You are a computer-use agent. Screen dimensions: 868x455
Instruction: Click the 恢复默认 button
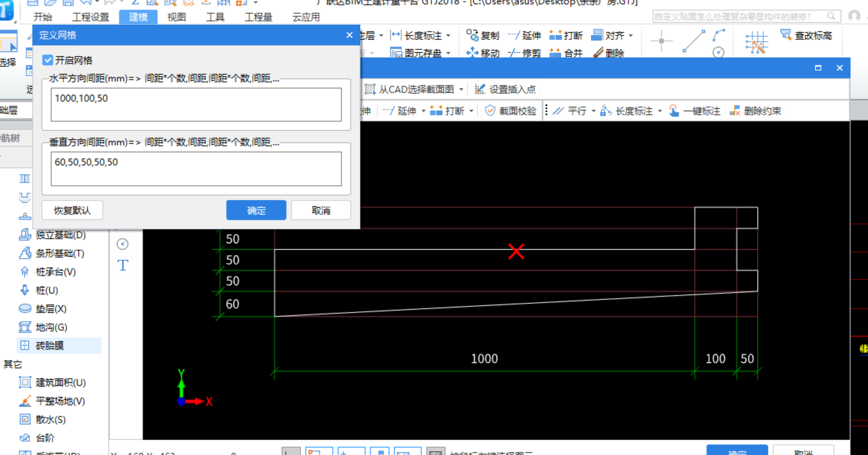click(72, 210)
